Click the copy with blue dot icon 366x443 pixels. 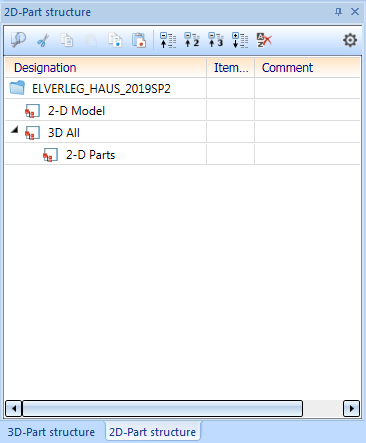[115, 40]
